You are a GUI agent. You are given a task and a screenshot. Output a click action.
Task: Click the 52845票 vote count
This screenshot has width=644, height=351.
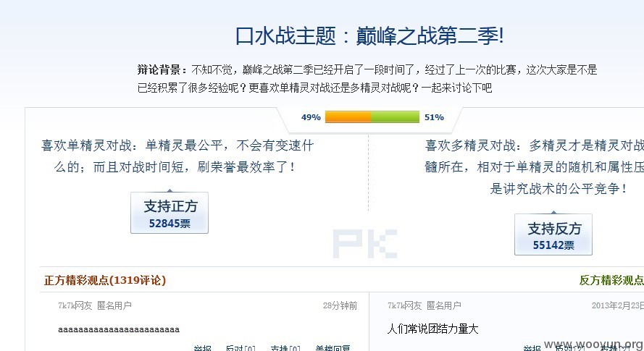coord(170,224)
